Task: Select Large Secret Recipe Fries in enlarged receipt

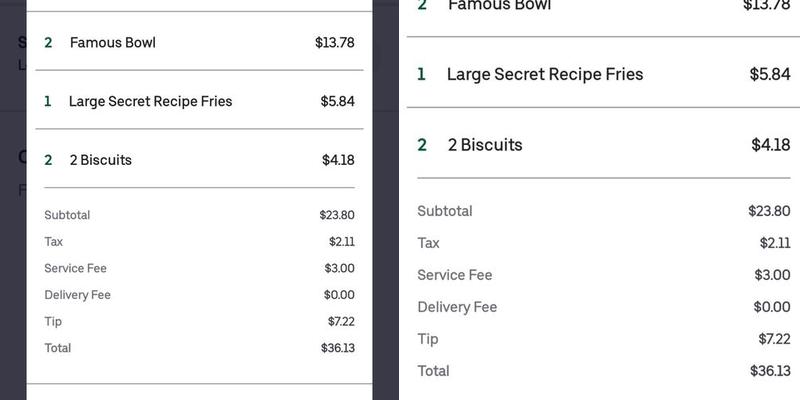Action: tap(545, 74)
